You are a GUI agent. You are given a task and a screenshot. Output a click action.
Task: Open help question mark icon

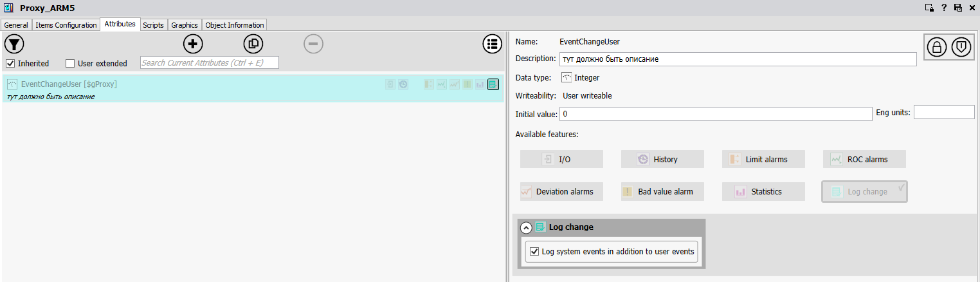pyautogui.click(x=945, y=8)
